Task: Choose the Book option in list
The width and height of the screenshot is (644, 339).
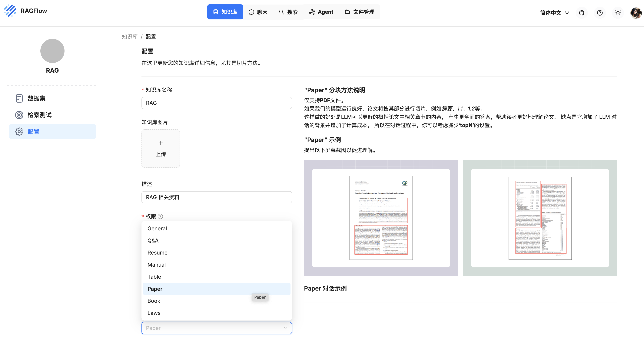Action: (x=154, y=301)
